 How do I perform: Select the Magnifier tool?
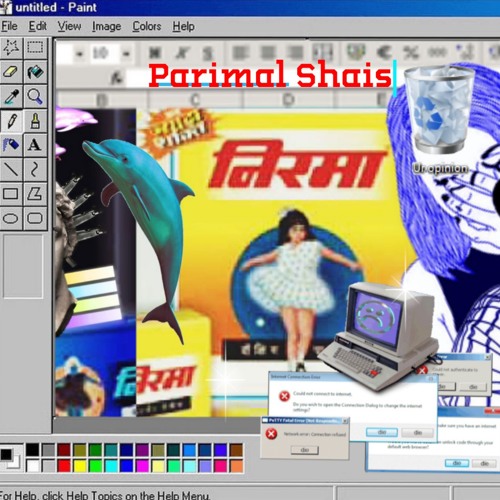click(x=35, y=96)
